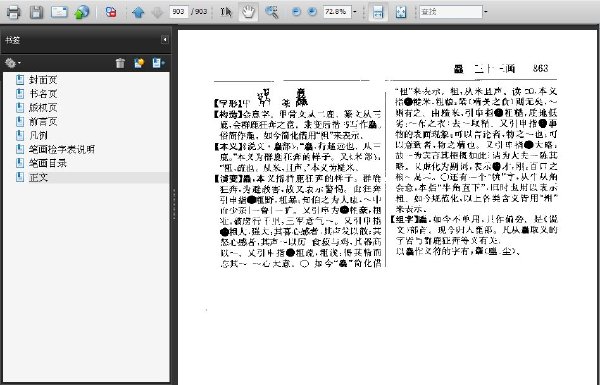
Task: Click the 【演变】 heading in the document
Action: pyautogui.click(x=228, y=179)
